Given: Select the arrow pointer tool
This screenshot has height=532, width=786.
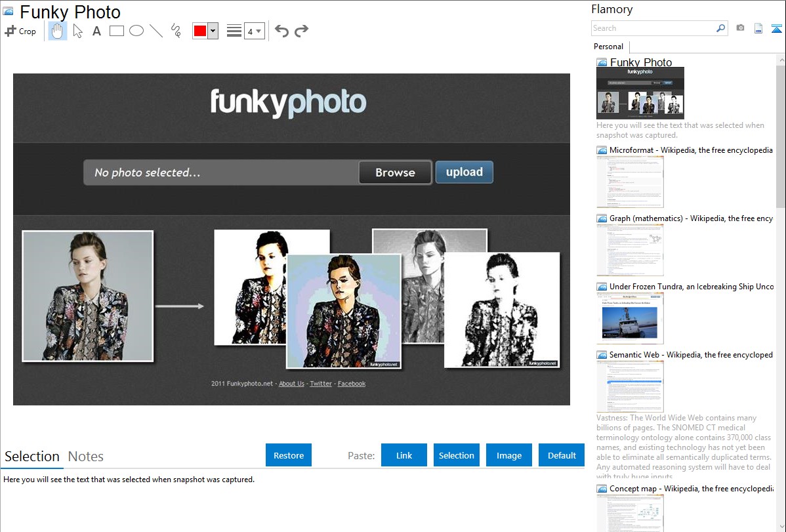Looking at the screenshot, I should pyautogui.click(x=77, y=31).
